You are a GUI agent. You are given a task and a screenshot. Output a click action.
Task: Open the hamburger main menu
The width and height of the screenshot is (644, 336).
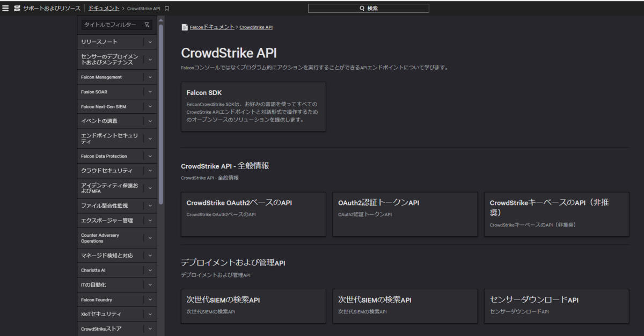tap(5, 8)
